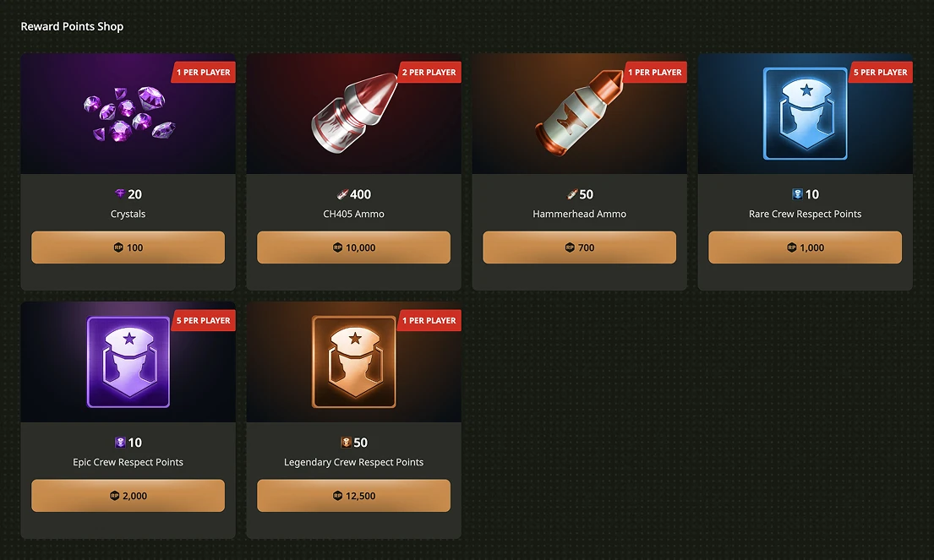Buy Crystals for 100 reward points

pos(128,247)
